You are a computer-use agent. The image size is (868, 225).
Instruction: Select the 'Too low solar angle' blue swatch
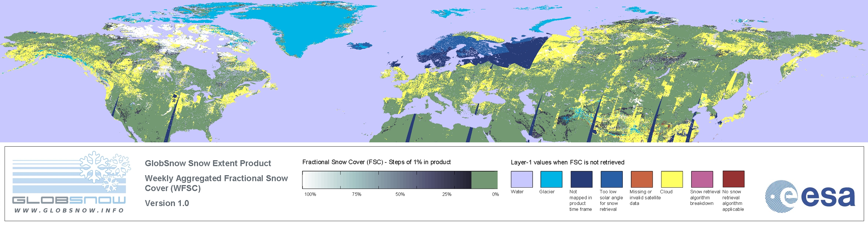pos(612,179)
